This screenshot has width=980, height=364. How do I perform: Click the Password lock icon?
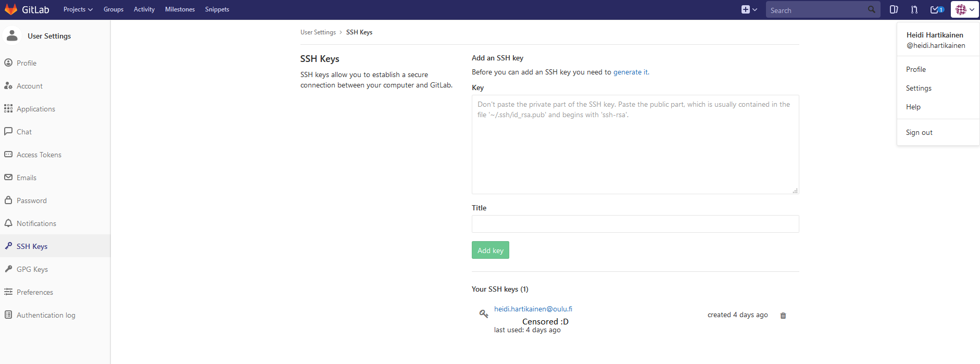8,200
